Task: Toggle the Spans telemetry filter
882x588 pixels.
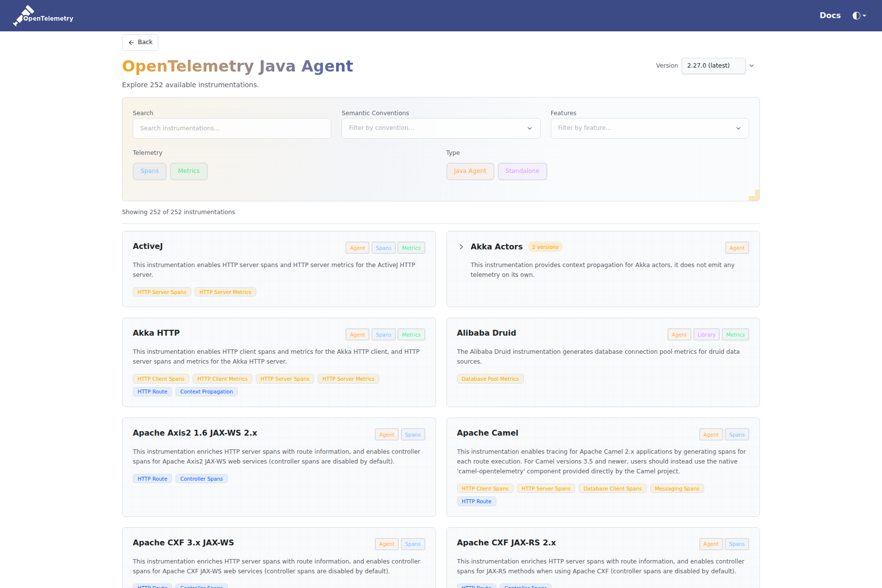Action: tap(149, 171)
